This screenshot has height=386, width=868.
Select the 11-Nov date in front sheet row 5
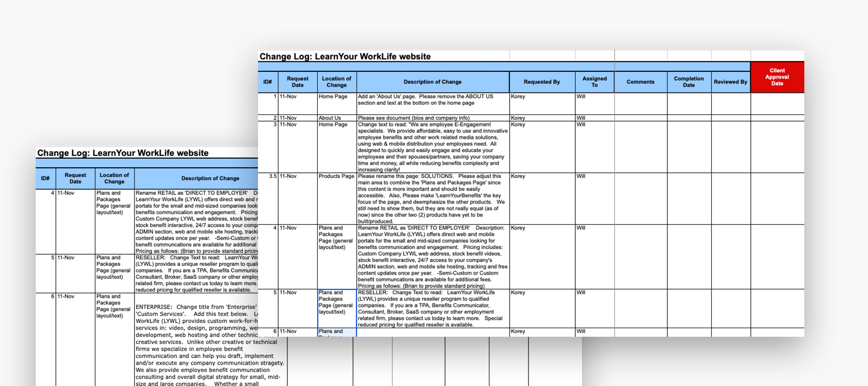(x=298, y=308)
